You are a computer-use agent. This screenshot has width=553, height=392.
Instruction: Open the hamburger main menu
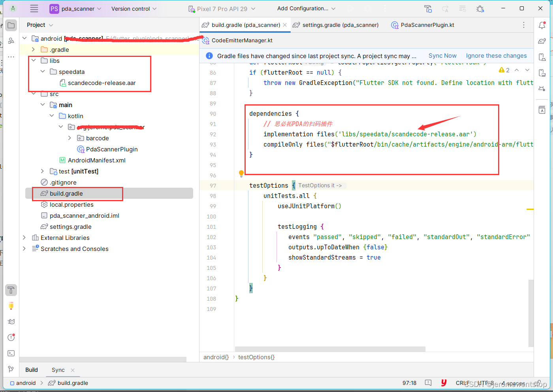tap(34, 8)
